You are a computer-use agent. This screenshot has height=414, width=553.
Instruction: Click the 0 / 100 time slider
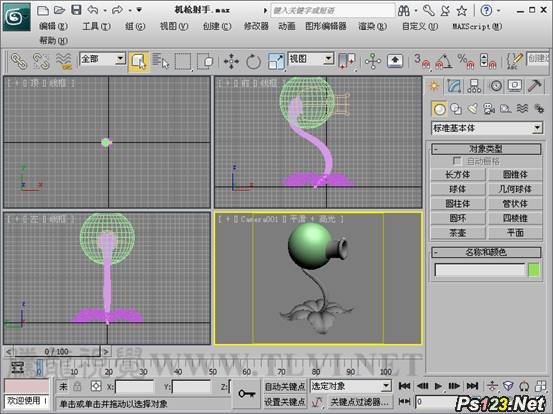tap(57, 352)
